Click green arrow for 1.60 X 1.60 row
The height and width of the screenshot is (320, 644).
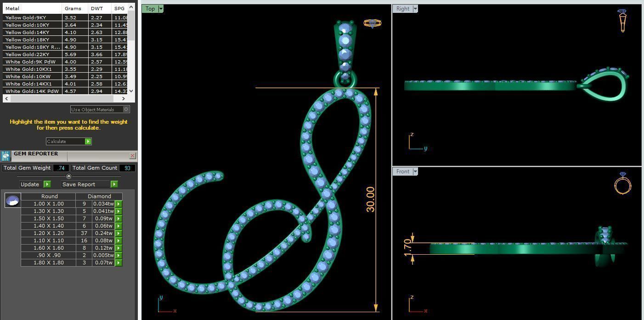[x=119, y=248]
